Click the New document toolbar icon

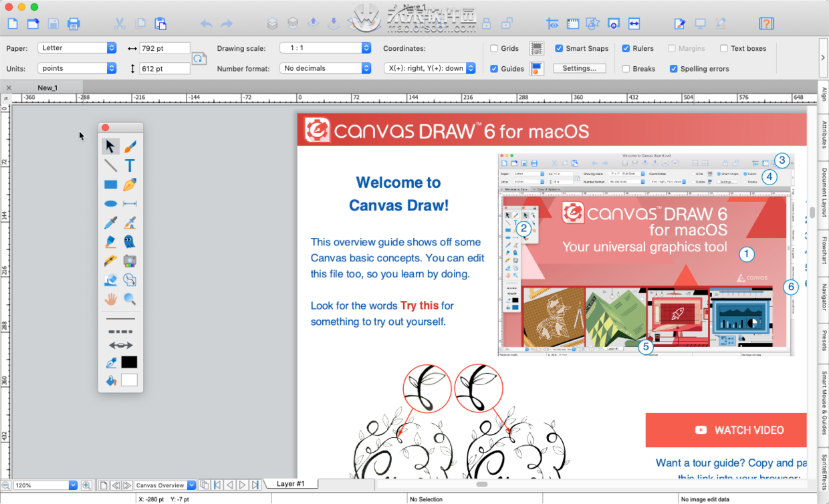point(13,24)
